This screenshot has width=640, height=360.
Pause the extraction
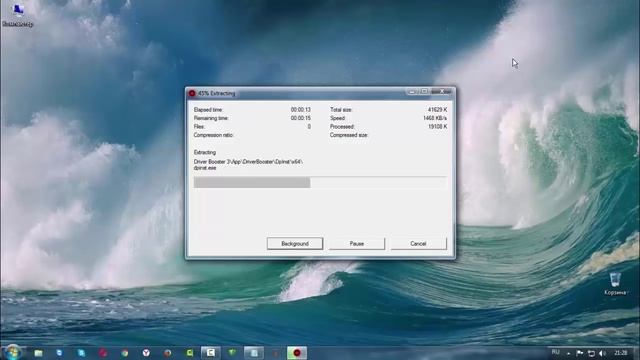pyautogui.click(x=357, y=244)
